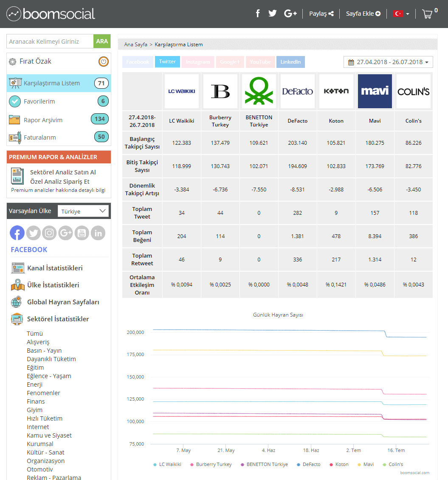Screen dimensions: 448x480
Task: Switch to the LinkedIn tab
Action: point(290,62)
